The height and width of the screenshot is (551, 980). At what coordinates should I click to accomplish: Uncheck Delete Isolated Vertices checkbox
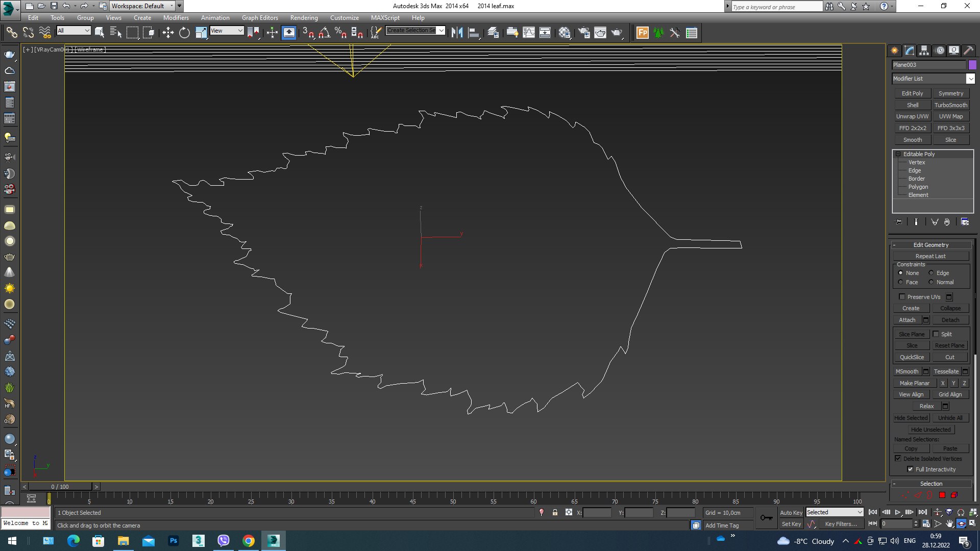point(898,458)
